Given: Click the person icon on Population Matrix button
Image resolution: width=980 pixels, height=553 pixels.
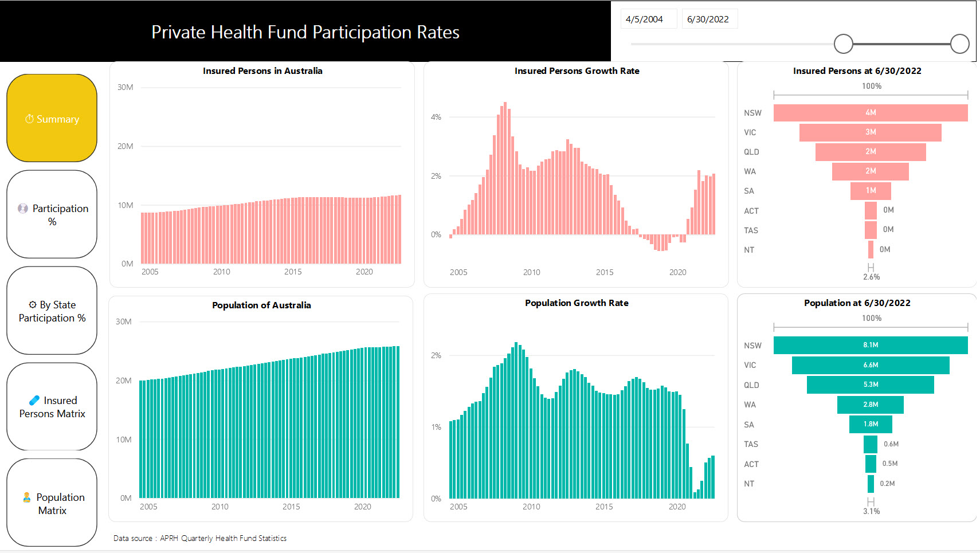Looking at the screenshot, I should point(27,496).
